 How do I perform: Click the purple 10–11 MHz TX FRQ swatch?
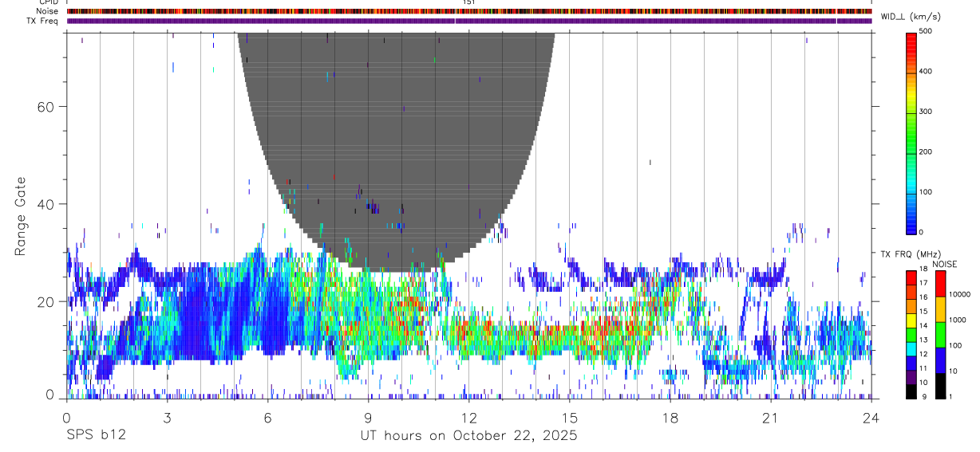pyautogui.click(x=911, y=375)
